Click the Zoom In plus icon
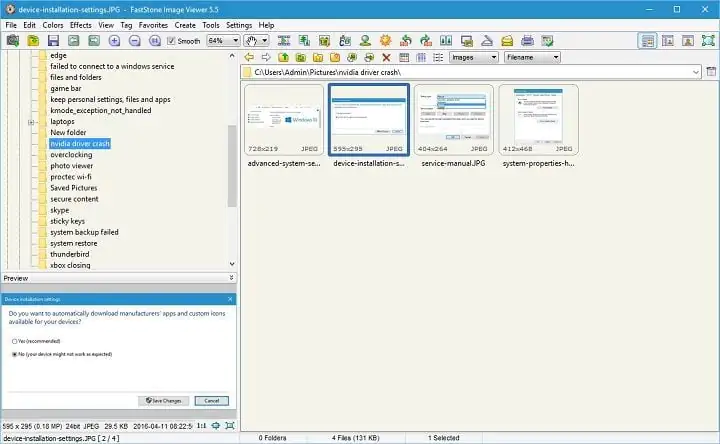This screenshot has height=444, width=720. point(114,41)
